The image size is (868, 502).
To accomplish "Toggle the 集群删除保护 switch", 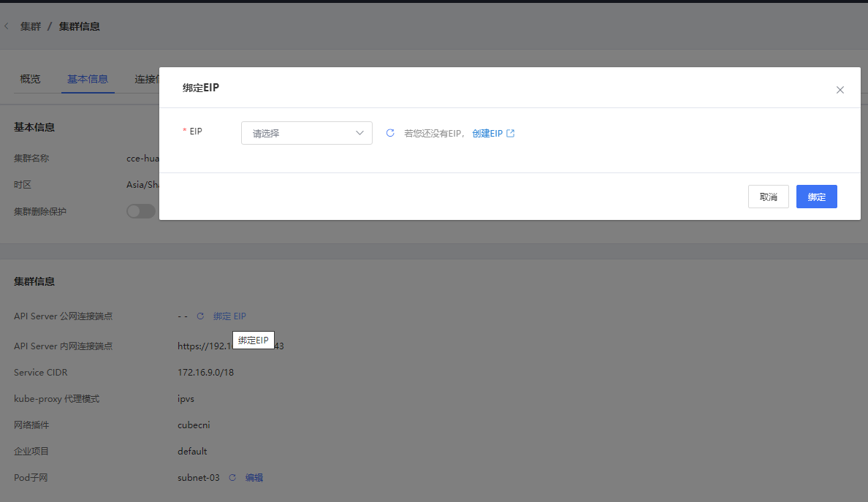I will pos(140,211).
